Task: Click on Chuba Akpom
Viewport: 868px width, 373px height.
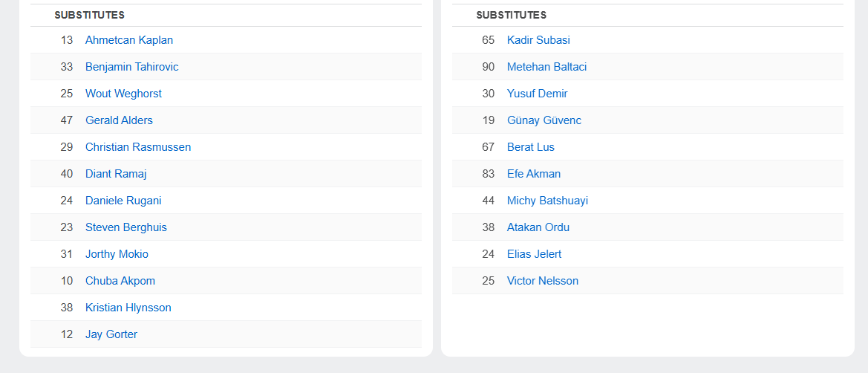Action: click(x=120, y=281)
